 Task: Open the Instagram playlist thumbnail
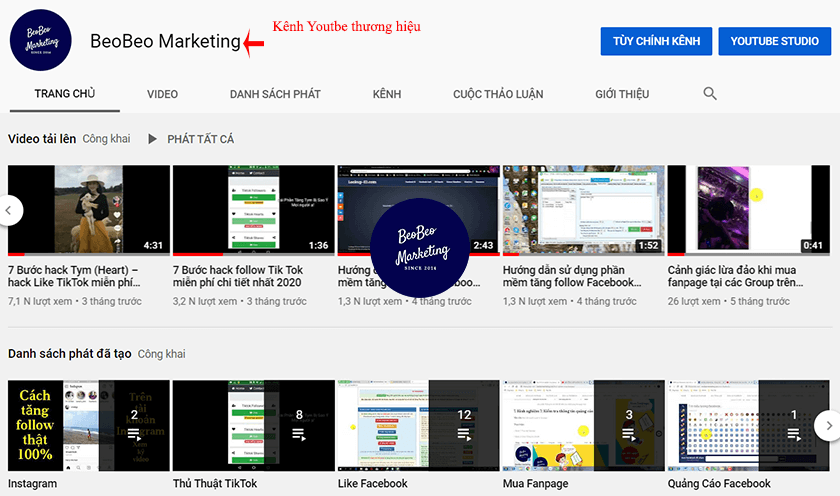tap(89, 426)
